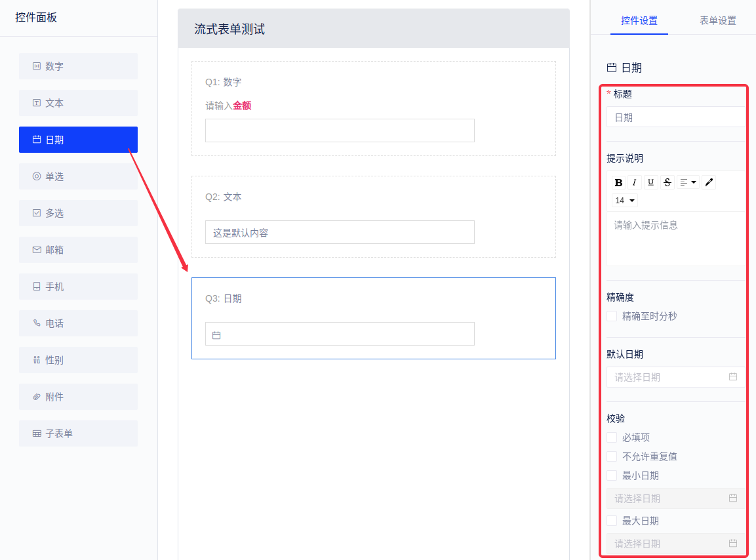
Task: Click the 标题 title input field
Action: (x=675, y=117)
